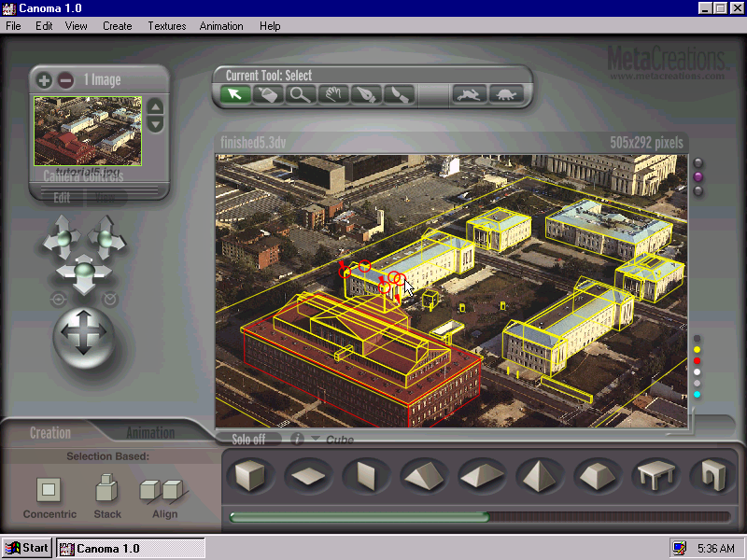
Task: Select the tutorial5.jpg image thumbnail
Action: tap(88, 131)
